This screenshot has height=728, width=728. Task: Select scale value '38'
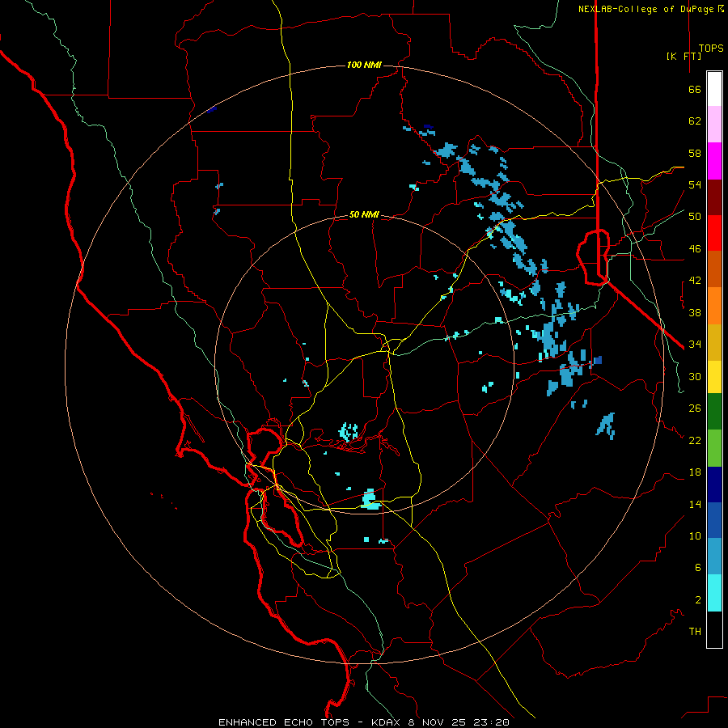click(695, 312)
